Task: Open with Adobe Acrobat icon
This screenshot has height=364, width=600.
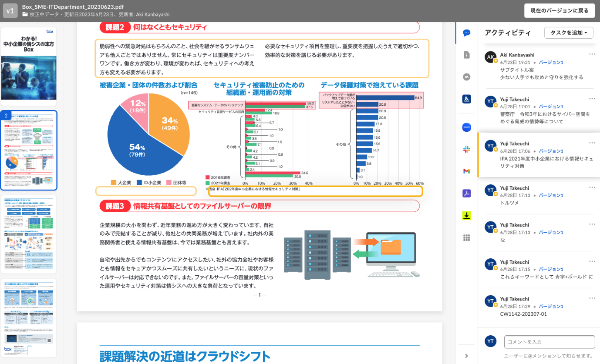Action: (466, 194)
